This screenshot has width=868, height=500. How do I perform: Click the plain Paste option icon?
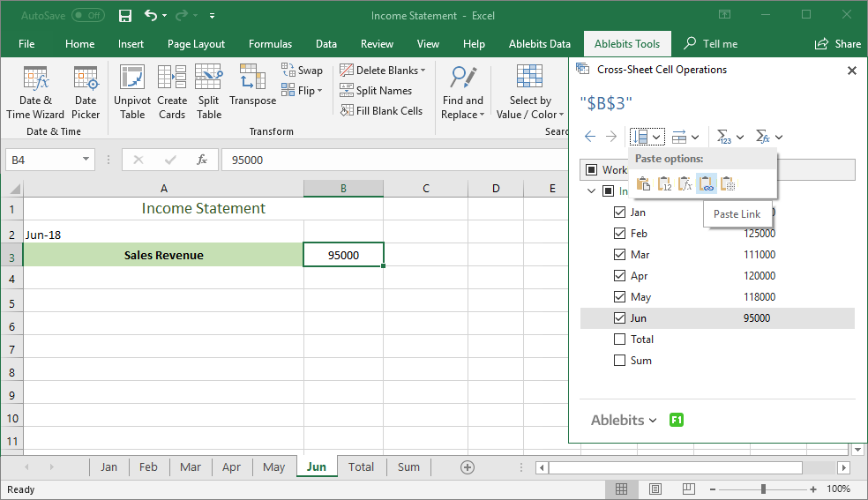tap(643, 183)
